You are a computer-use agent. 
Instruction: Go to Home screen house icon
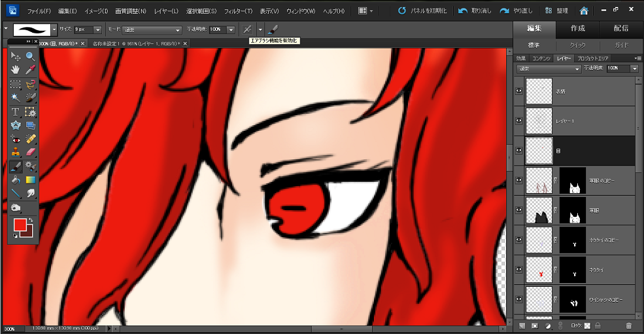tap(584, 11)
